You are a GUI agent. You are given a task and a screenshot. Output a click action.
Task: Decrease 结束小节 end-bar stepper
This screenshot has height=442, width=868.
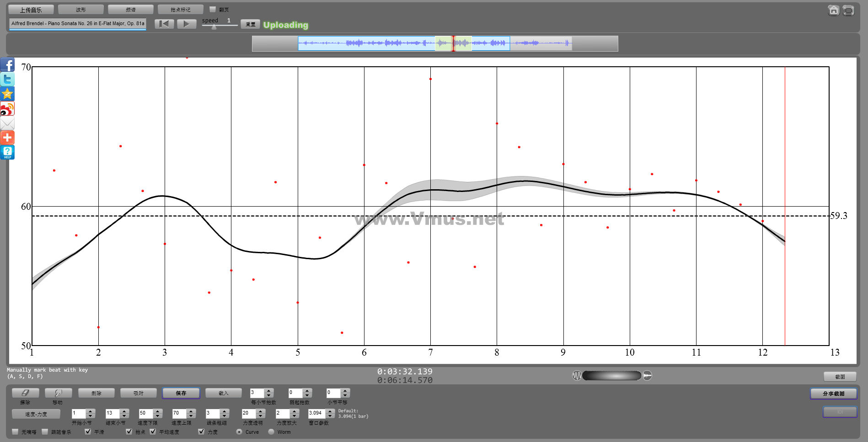(x=124, y=415)
